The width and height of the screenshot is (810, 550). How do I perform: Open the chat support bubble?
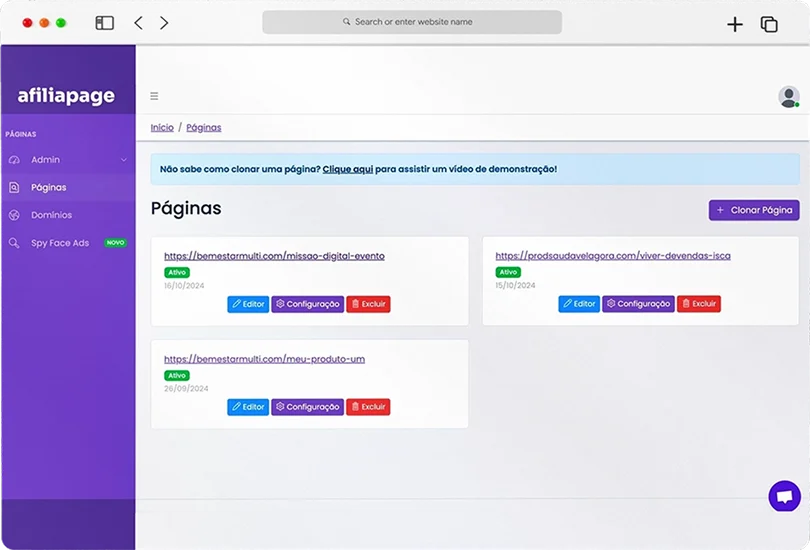[784, 496]
